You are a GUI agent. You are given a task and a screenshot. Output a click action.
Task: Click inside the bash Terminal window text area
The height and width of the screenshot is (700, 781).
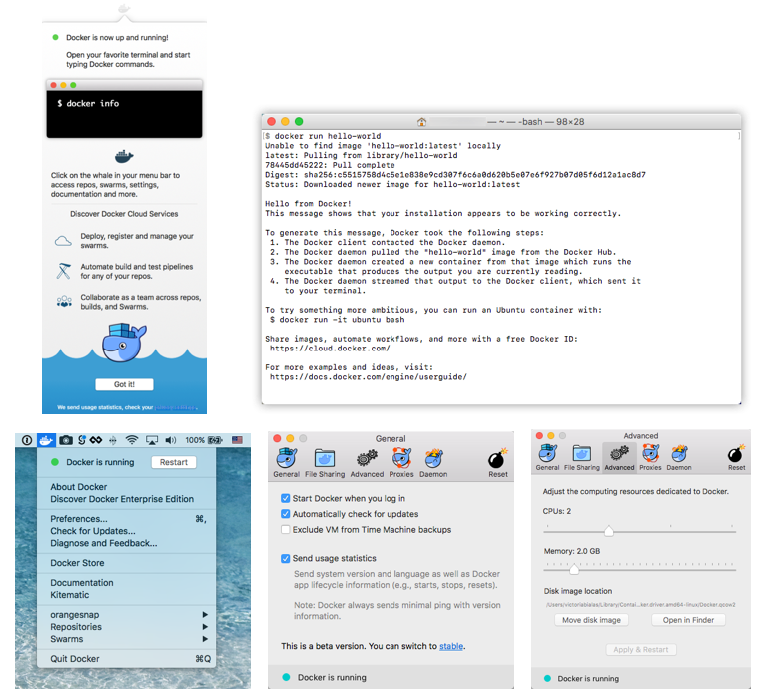point(500,268)
